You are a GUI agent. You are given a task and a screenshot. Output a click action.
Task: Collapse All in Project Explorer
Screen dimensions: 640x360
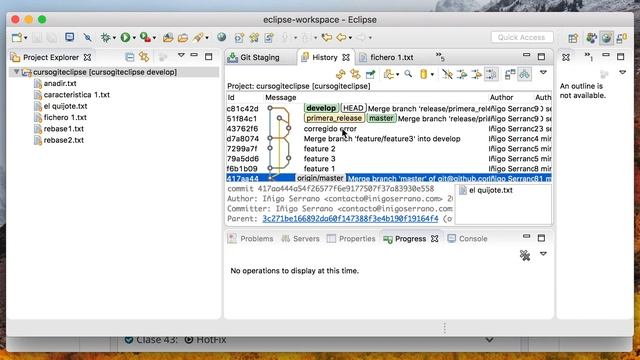tap(130, 57)
